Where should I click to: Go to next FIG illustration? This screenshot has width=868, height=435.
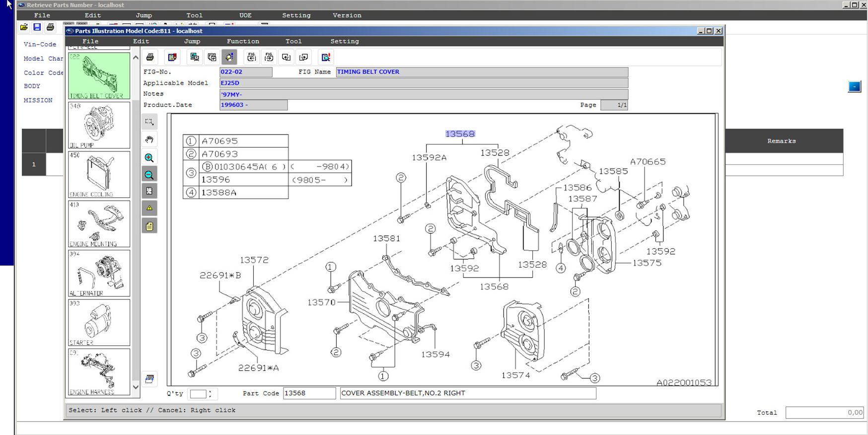coord(269,57)
